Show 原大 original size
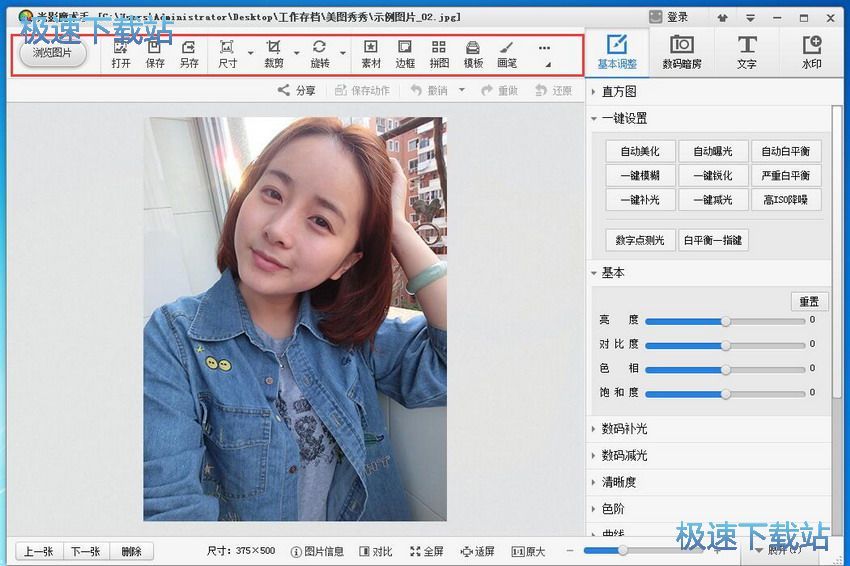Viewport: 850px width, 566px height. tap(529, 551)
